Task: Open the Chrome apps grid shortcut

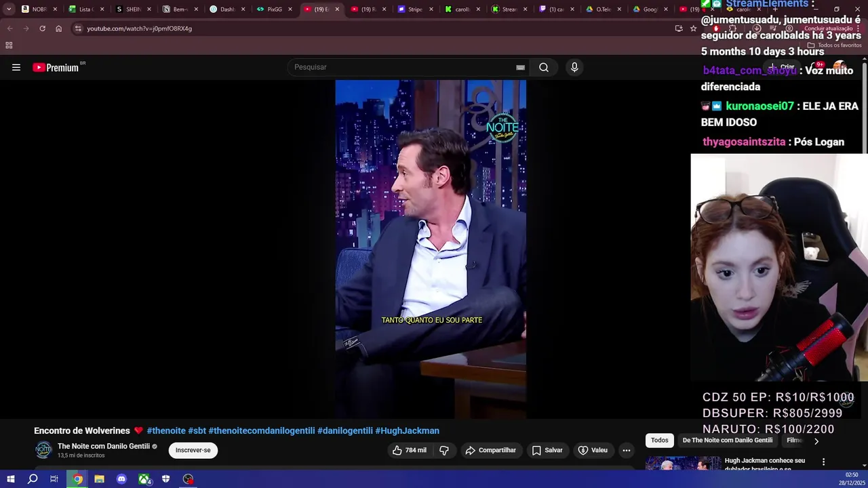Action: point(9,45)
